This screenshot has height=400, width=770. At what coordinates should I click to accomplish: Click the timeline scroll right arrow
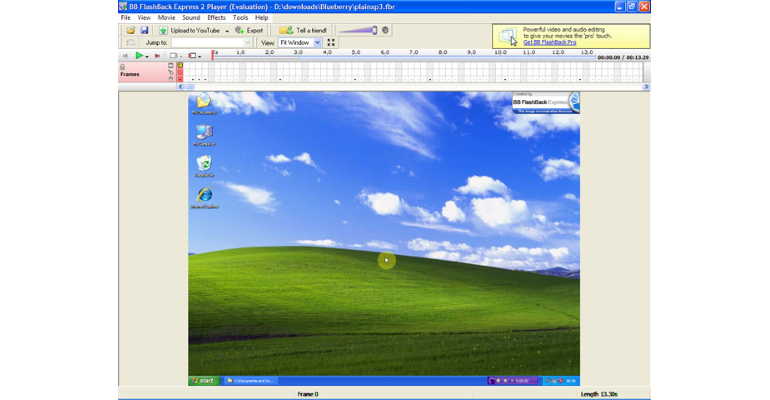click(646, 87)
